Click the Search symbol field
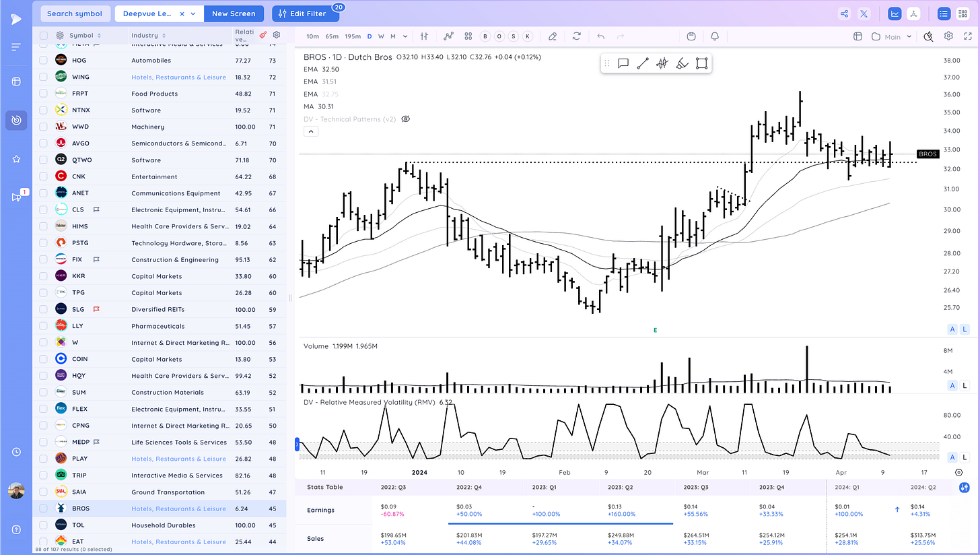 point(75,13)
